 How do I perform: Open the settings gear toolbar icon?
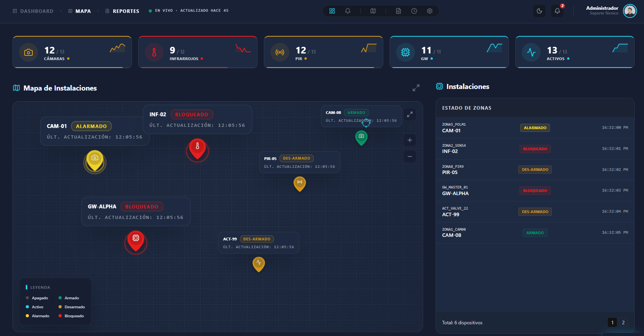point(430,11)
